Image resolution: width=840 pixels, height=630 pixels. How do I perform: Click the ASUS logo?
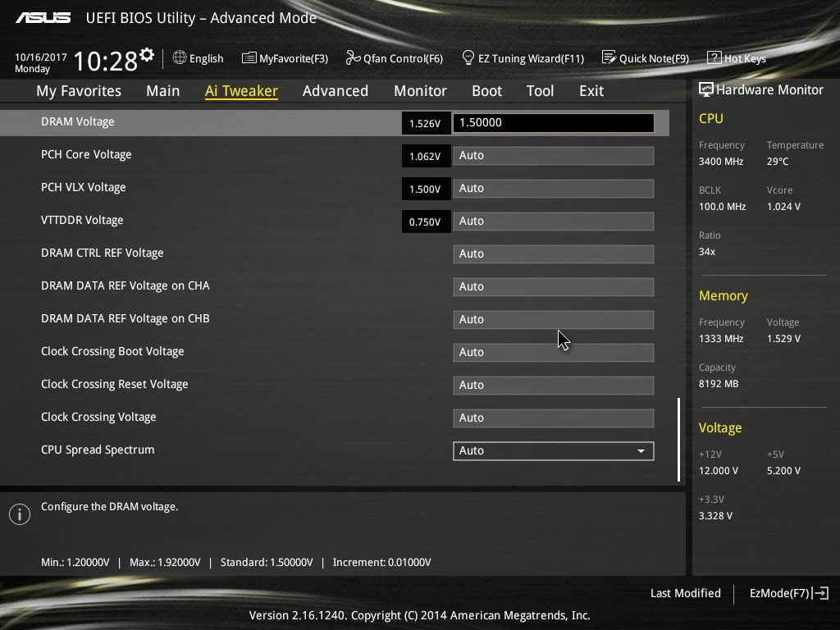click(x=43, y=18)
